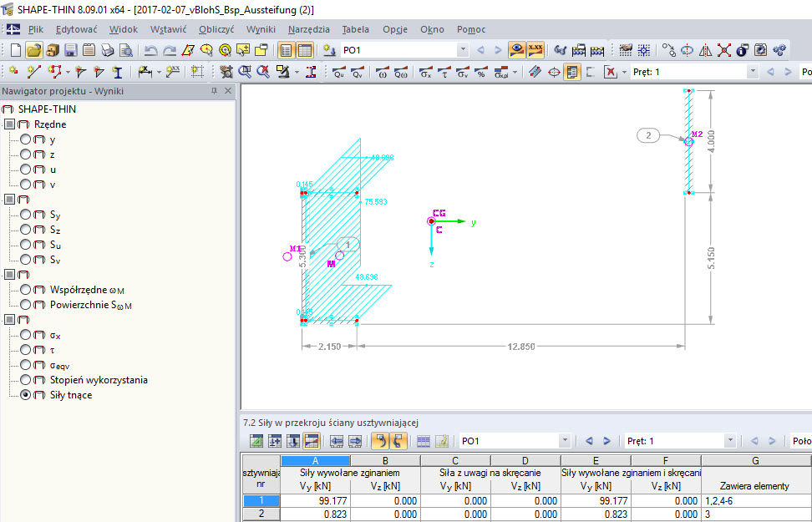Show tau shear stress icon
The width and height of the screenshot is (812, 522).
click(x=444, y=72)
